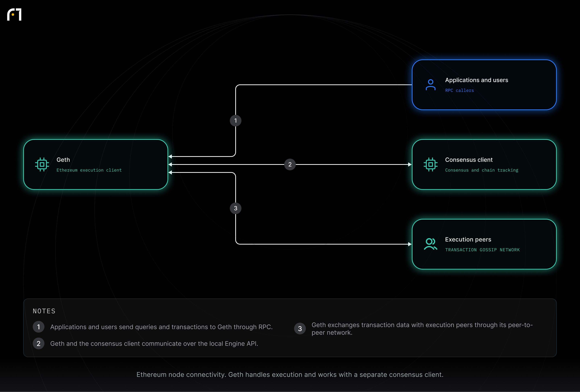
Task: Click the number 2 badge in the Notes panel
Action: [38, 344]
